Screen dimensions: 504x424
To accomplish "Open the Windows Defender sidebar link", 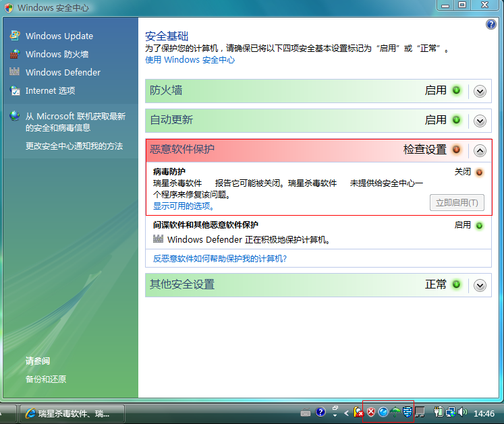I will coord(63,72).
